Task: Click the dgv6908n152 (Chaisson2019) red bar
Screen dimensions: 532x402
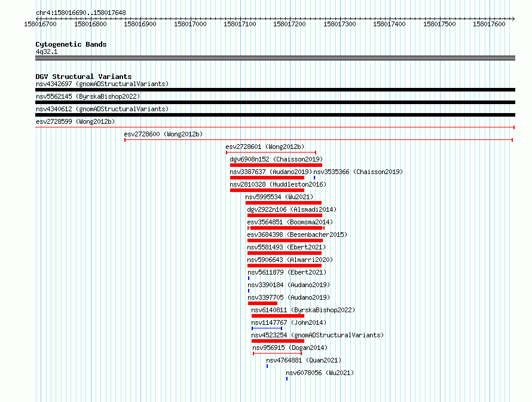Action: [276, 165]
